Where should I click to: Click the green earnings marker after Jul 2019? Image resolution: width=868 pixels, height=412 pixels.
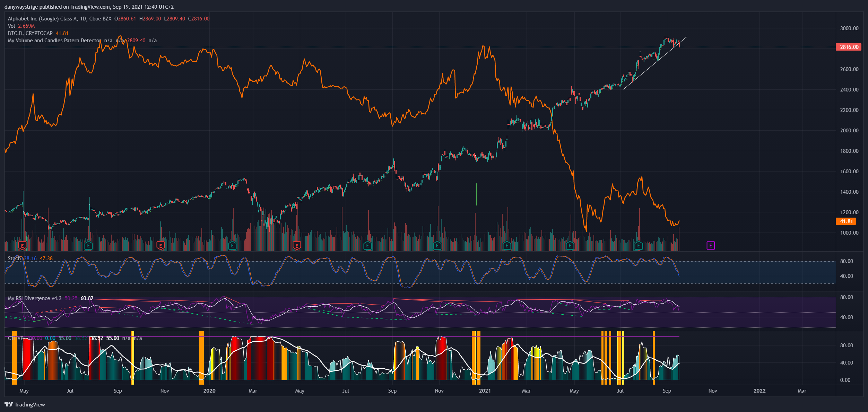tap(88, 246)
